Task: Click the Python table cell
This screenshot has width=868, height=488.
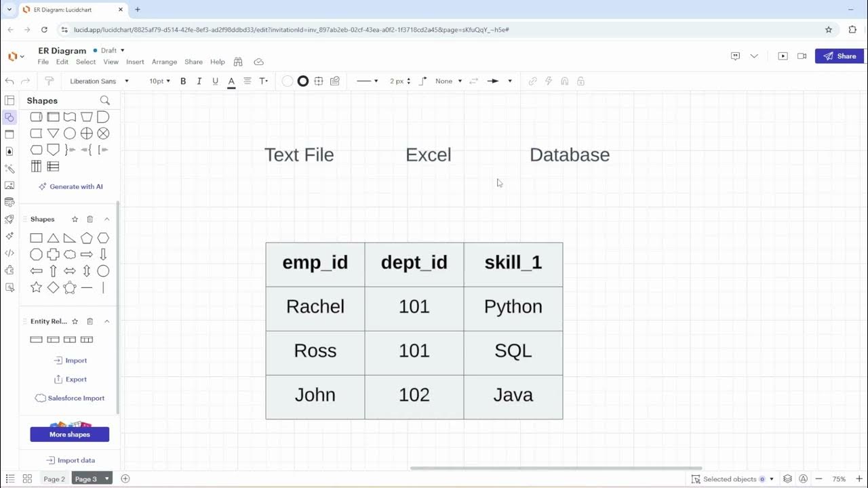Action: click(x=513, y=308)
